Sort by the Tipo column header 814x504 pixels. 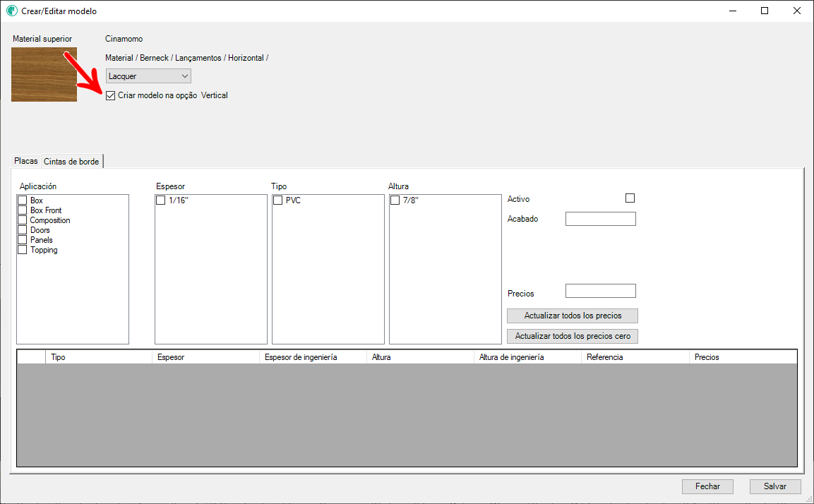click(x=99, y=357)
